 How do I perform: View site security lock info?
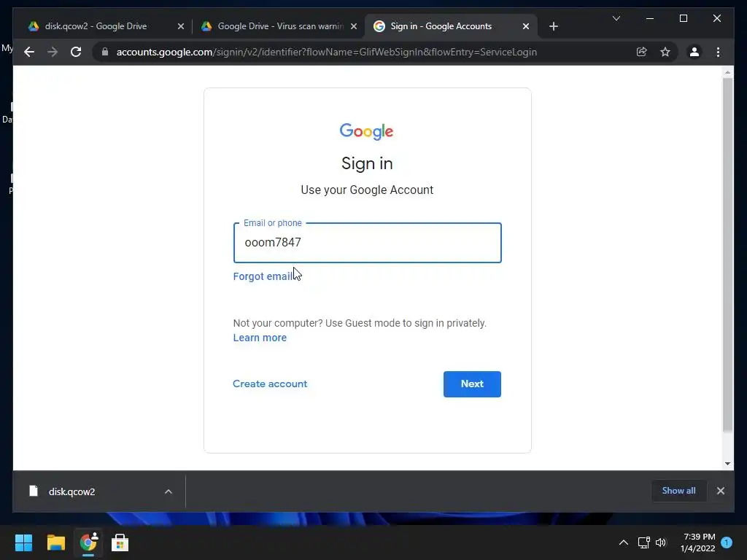tap(105, 52)
